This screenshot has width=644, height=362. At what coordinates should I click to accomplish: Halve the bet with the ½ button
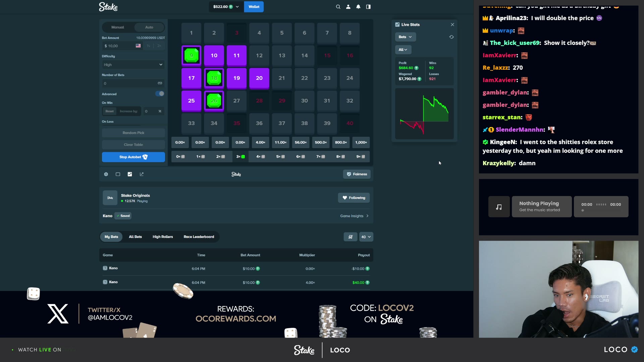pyautogui.click(x=148, y=46)
